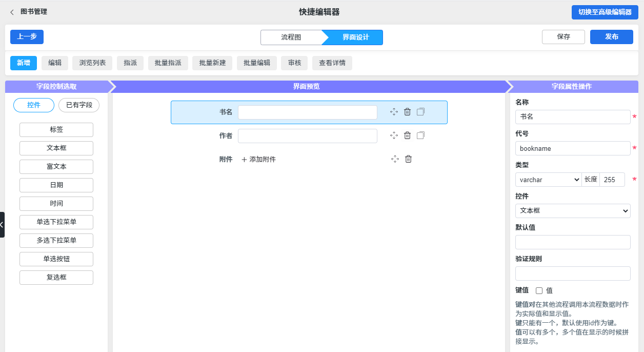Delete the 附件 field with trash icon
644x352 pixels.
[x=408, y=159]
